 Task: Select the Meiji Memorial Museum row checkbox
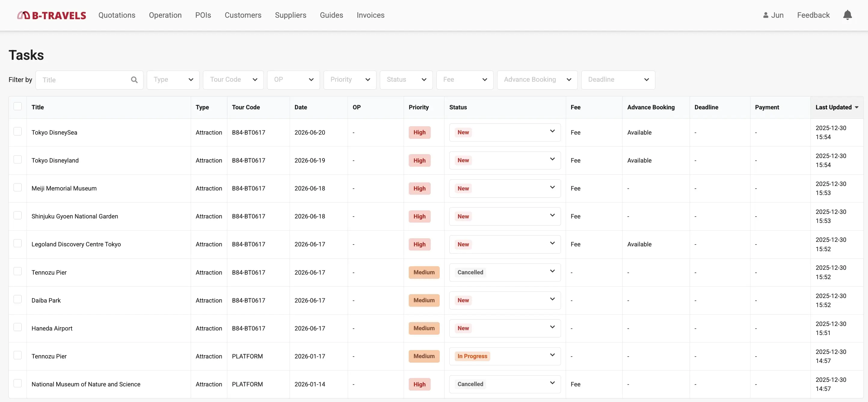pos(17,187)
